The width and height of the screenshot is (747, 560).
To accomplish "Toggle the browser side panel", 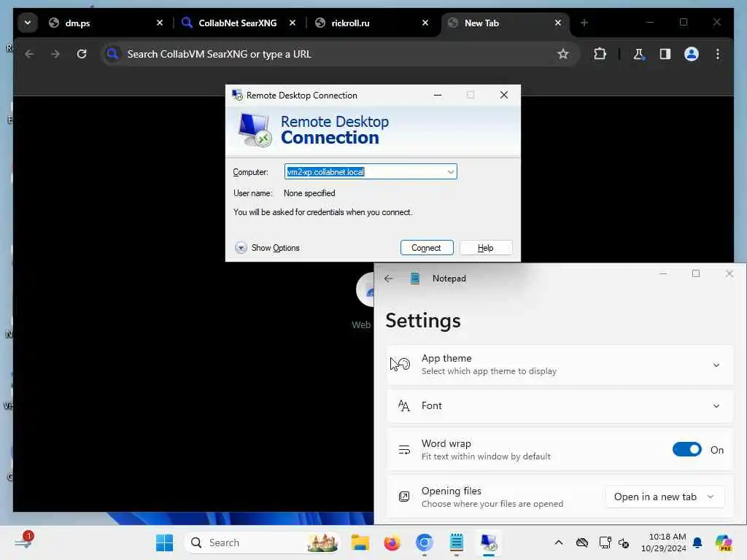I will coord(665,54).
